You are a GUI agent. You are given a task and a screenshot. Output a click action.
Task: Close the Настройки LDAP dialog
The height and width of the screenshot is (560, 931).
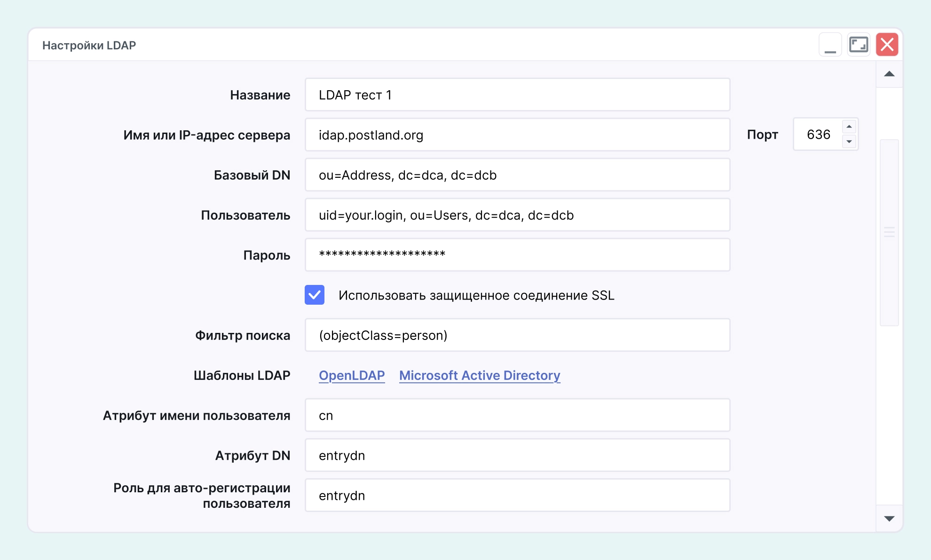pos(887,45)
